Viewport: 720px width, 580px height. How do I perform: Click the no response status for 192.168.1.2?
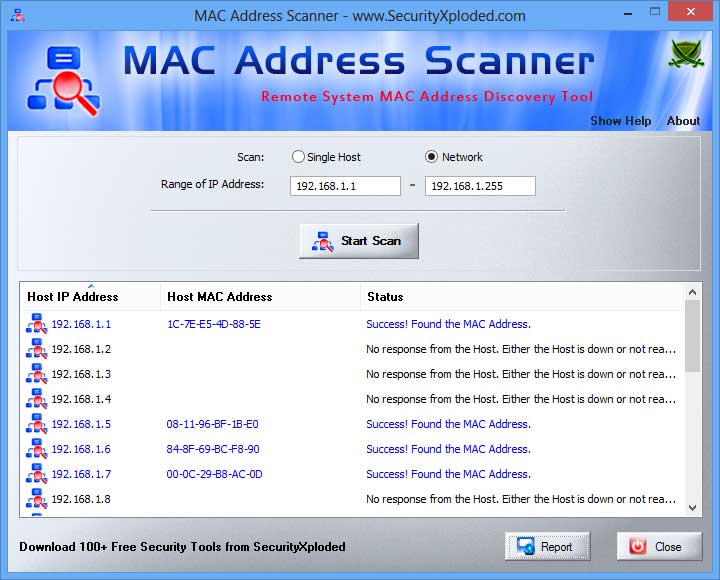coord(521,349)
